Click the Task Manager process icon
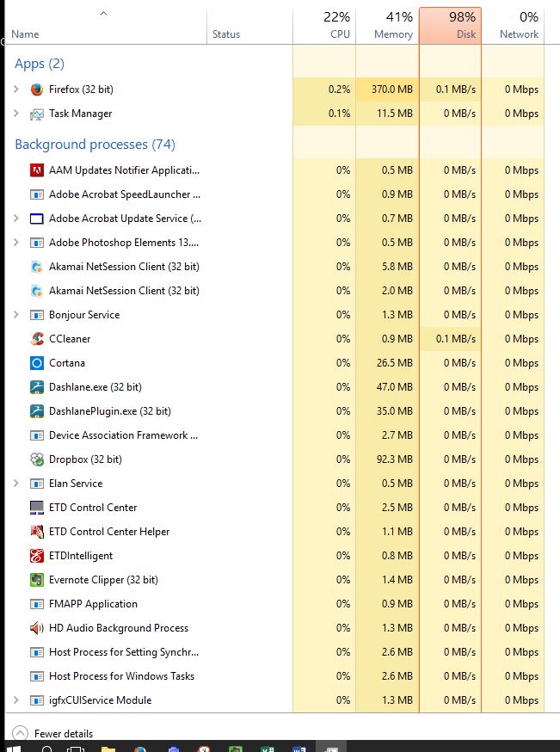Screen dimensions: 560x752 pyautogui.click(x=37, y=114)
